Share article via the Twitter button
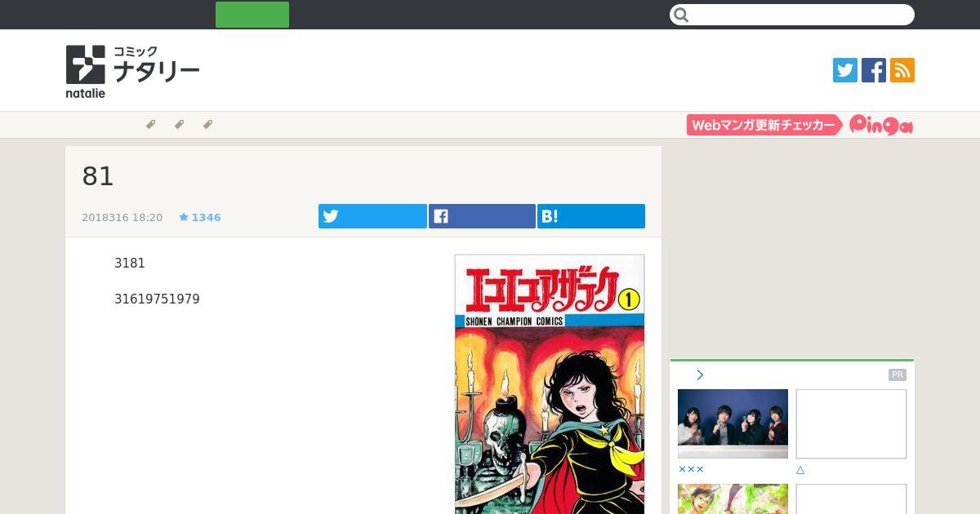Image resolution: width=980 pixels, height=514 pixels. coord(372,216)
